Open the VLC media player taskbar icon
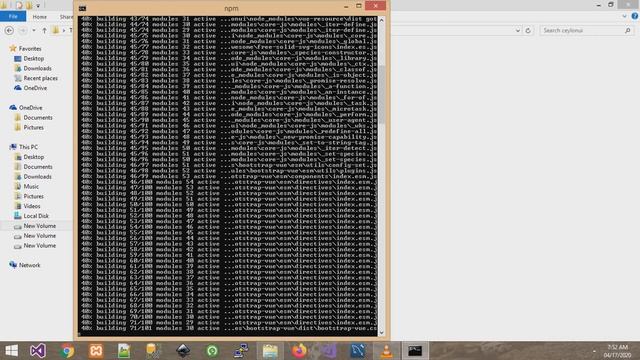The height and width of the screenshot is (360, 640). click(x=386, y=351)
